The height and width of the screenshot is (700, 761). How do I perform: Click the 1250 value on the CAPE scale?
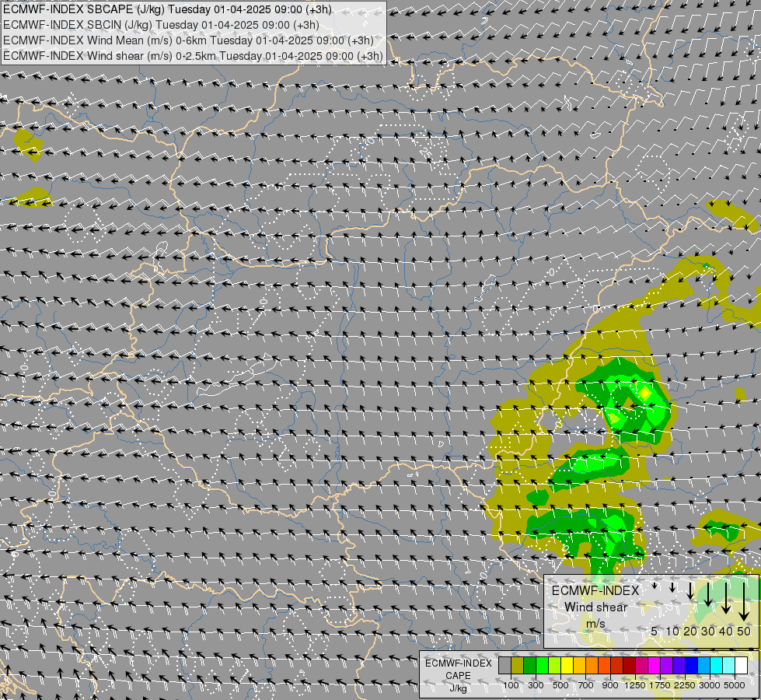(x=635, y=685)
